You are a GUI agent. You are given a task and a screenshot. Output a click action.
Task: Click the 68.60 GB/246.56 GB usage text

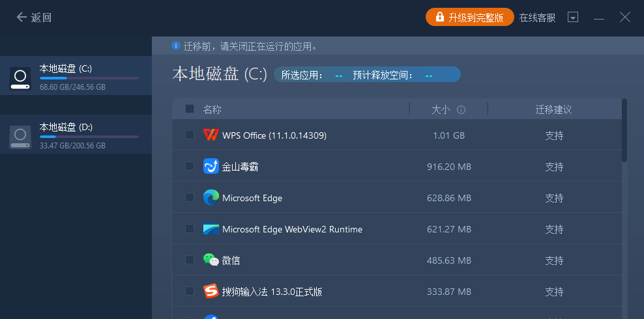click(73, 87)
